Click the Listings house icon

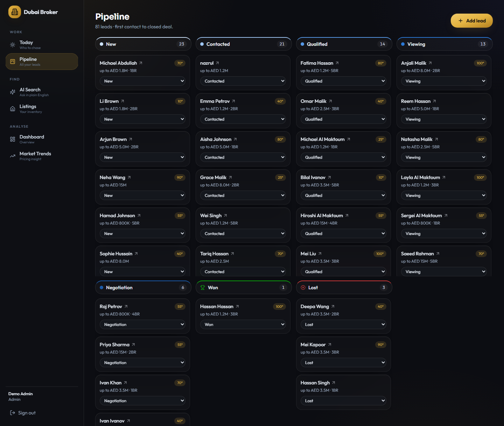tap(13, 109)
